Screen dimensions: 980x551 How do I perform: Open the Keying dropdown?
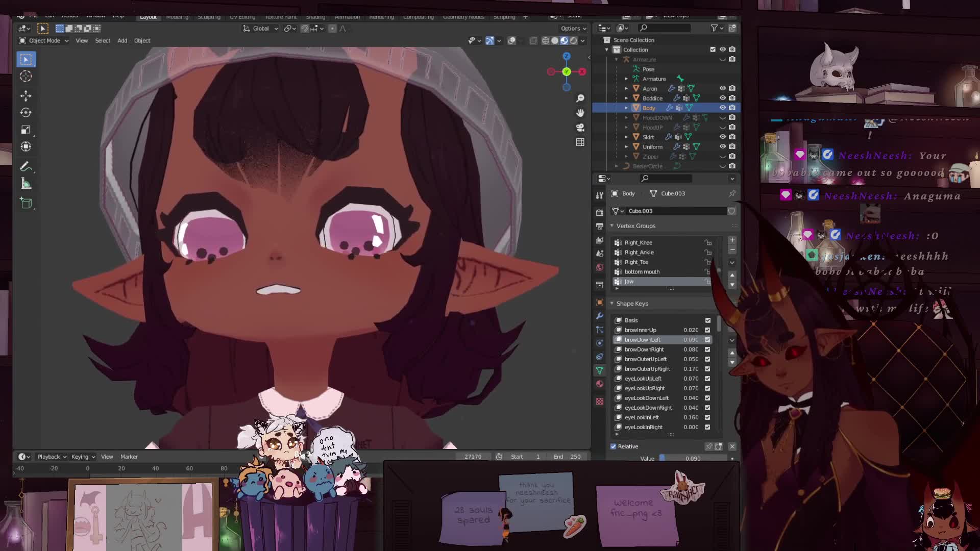(x=83, y=457)
